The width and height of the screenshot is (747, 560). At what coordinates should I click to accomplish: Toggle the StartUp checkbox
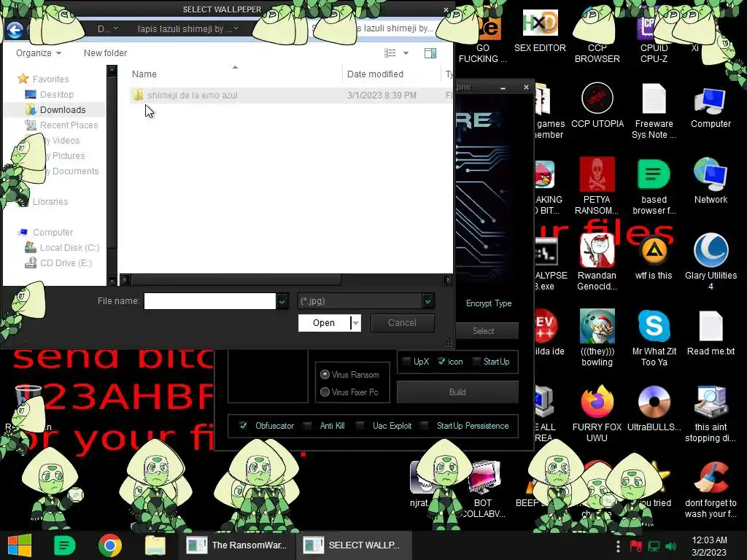[476, 362]
